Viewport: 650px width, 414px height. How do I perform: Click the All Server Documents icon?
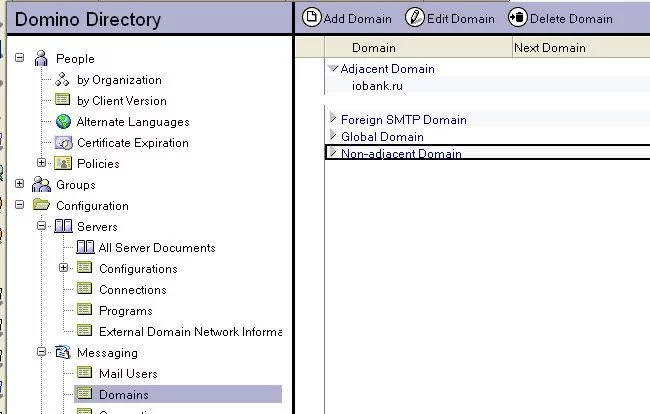(x=84, y=248)
